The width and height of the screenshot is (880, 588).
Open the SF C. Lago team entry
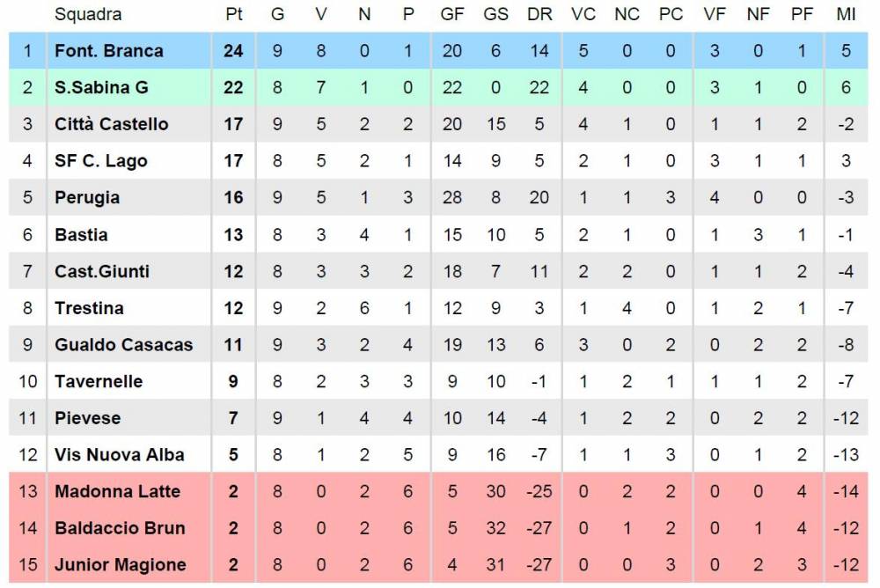(x=101, y=161)
